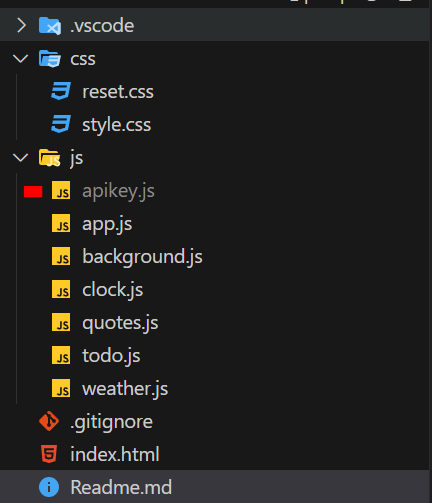The width and height of the screenshot is (432, 503).
Task: Click the css folder icon
Action: pos(50,59)
